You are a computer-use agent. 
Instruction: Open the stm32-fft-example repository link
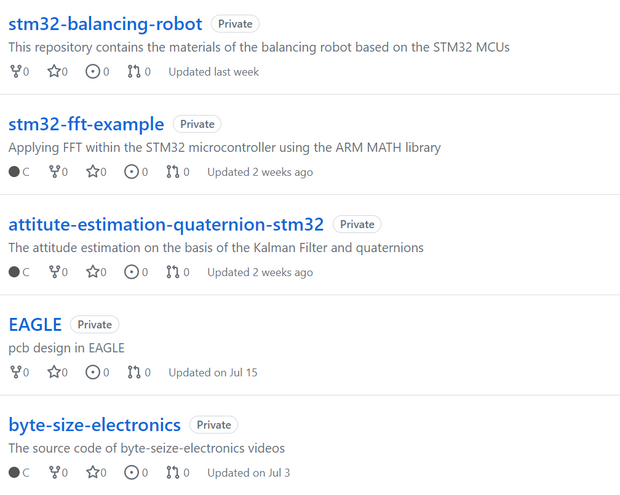pos(86,124)
